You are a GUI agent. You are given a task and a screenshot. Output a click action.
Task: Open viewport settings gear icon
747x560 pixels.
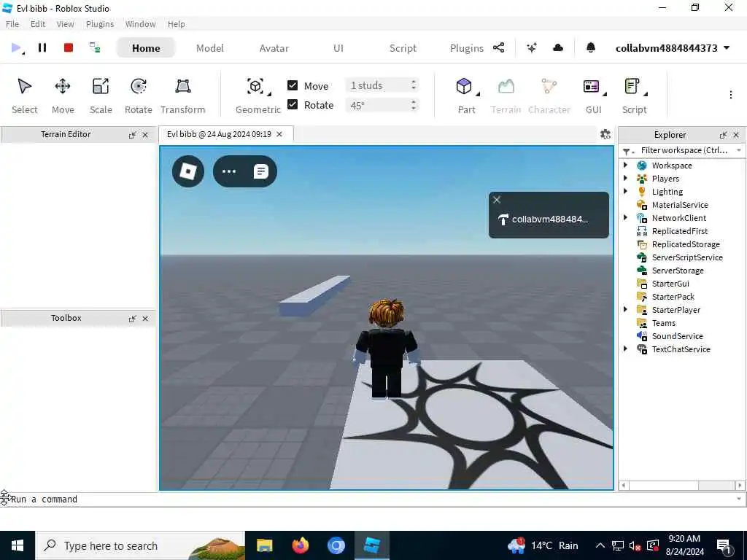click(605, 134)
